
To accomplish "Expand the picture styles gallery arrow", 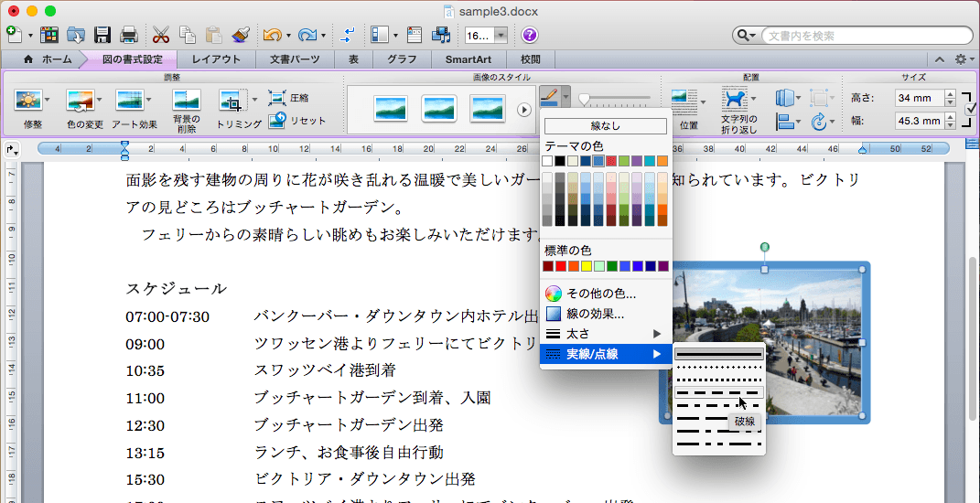I will (x=524, y=110).
